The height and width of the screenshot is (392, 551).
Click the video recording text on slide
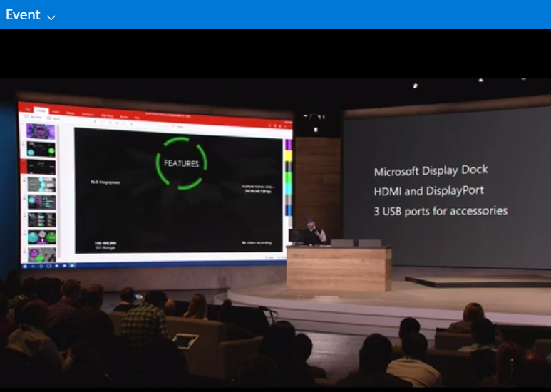[257, 243]
